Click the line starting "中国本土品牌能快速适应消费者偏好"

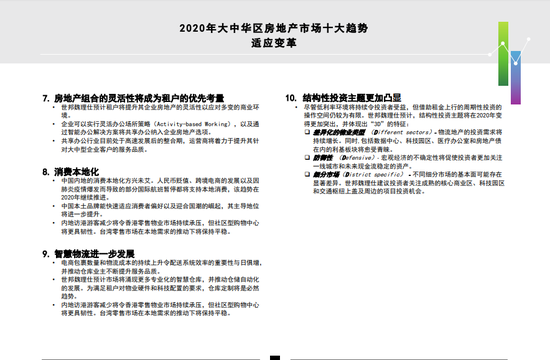point(160,206)
